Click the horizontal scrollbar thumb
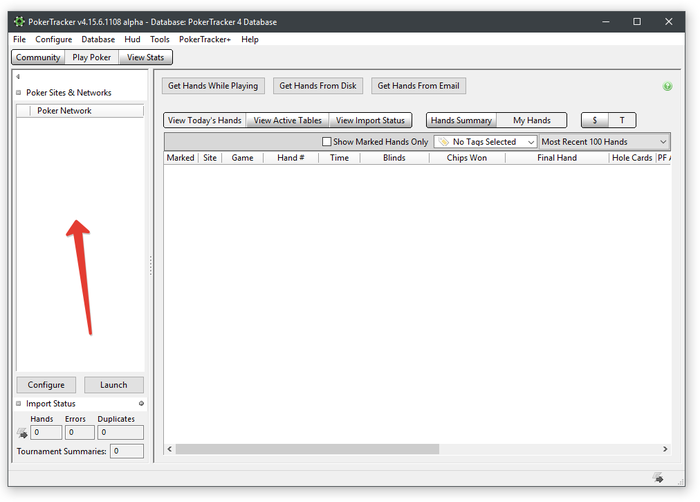The width and height of the screenshot is (700, 502). (x=307, y=449)
